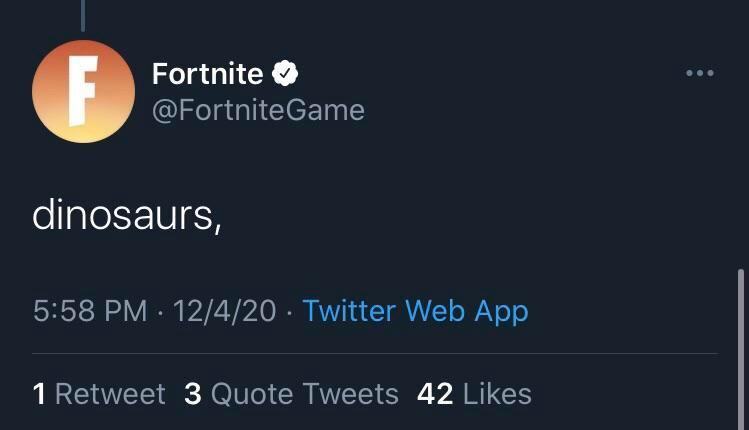Click the scrollbar on the right edge

point(741,340)
